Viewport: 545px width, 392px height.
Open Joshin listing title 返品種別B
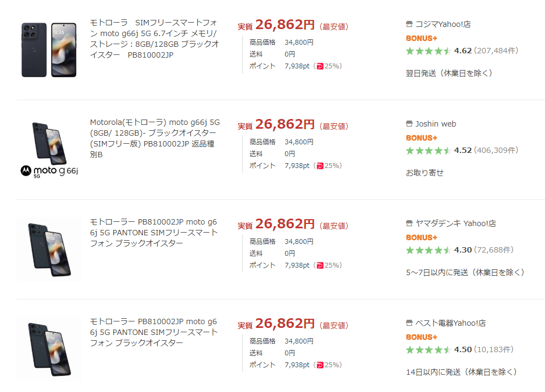coord(155,138)
